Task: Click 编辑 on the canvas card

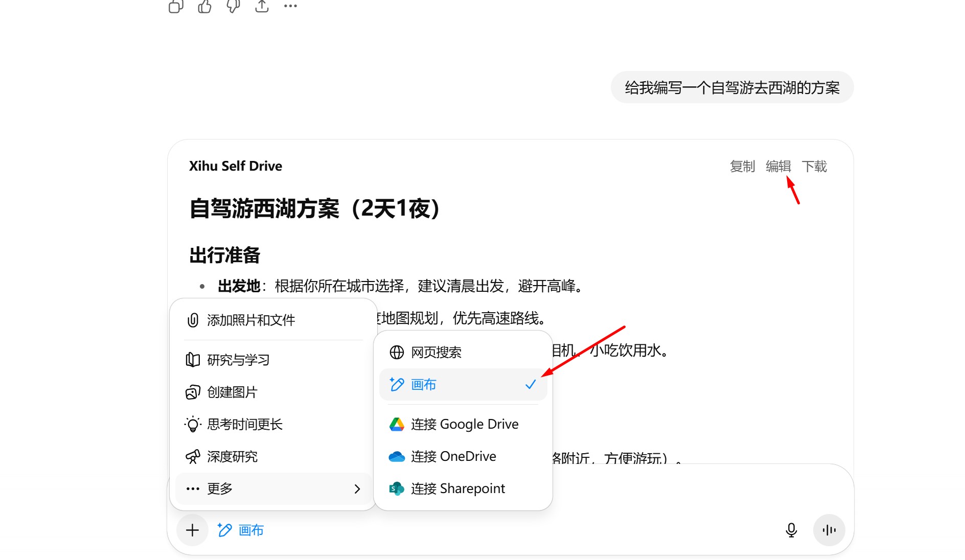Action: [778, 166]
